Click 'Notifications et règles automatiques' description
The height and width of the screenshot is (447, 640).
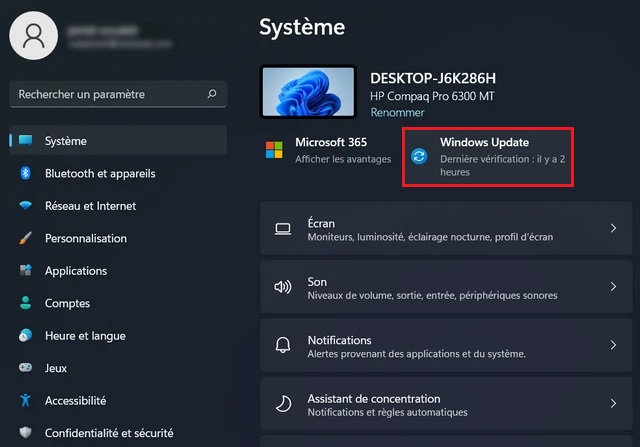tap(387, 412)
